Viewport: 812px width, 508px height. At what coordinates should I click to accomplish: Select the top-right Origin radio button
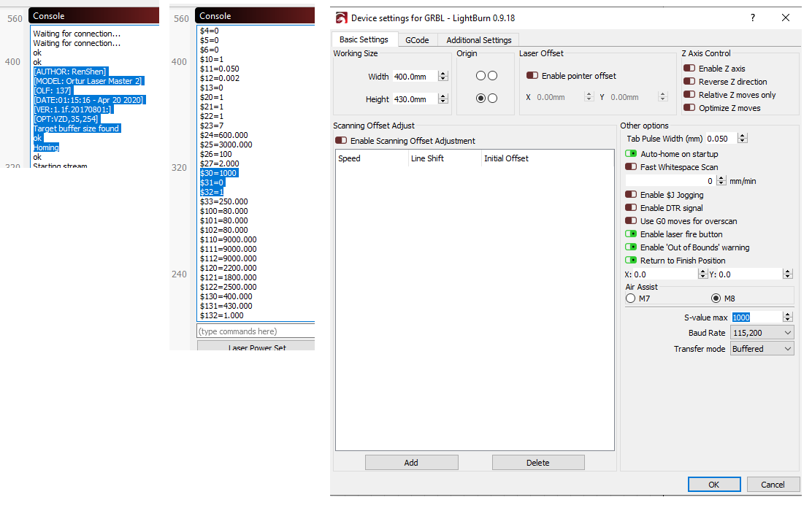[x=492, y=76]
